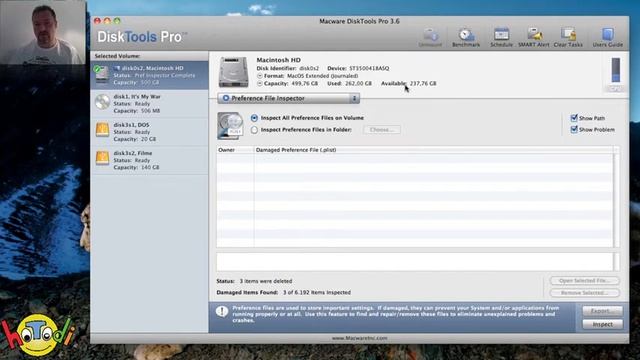
Task: Open the Benchmark tool
Action: pyautogui.click(x=466, y=37)
